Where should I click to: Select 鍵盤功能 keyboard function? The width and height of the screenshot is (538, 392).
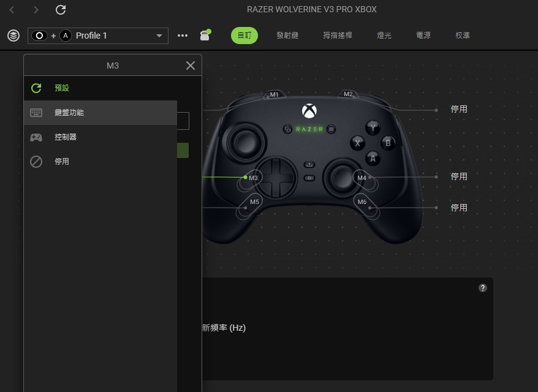[100, 113]
